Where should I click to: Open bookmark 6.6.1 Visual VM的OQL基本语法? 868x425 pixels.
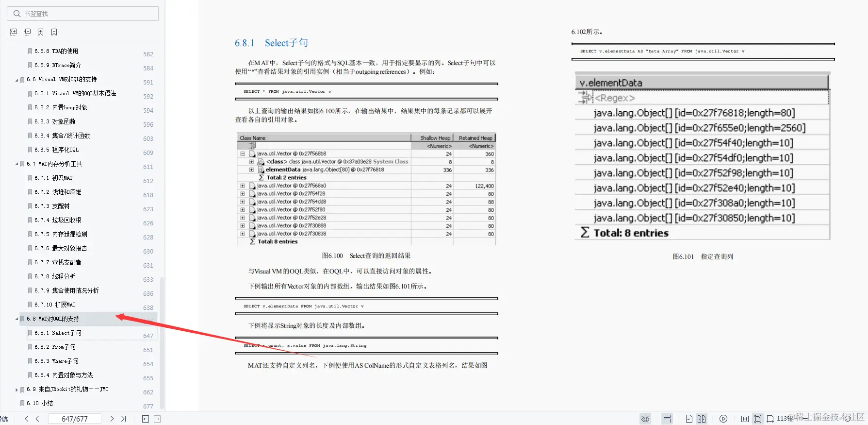(x=75, y=93)
